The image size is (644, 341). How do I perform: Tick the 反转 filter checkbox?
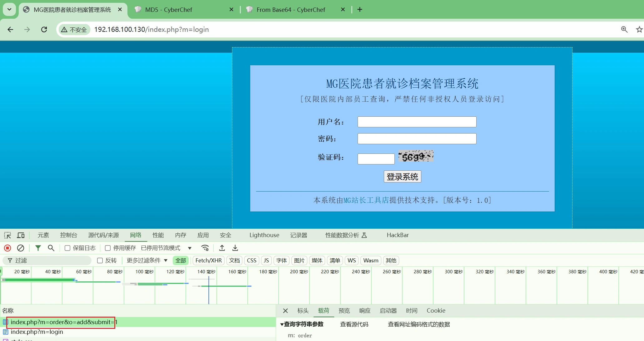click(100, 261)
